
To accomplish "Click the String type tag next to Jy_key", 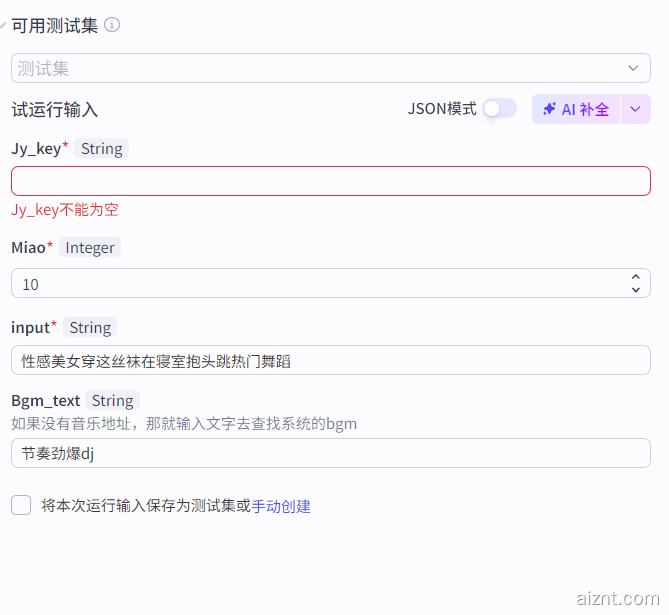I will (x=102, y=149).
